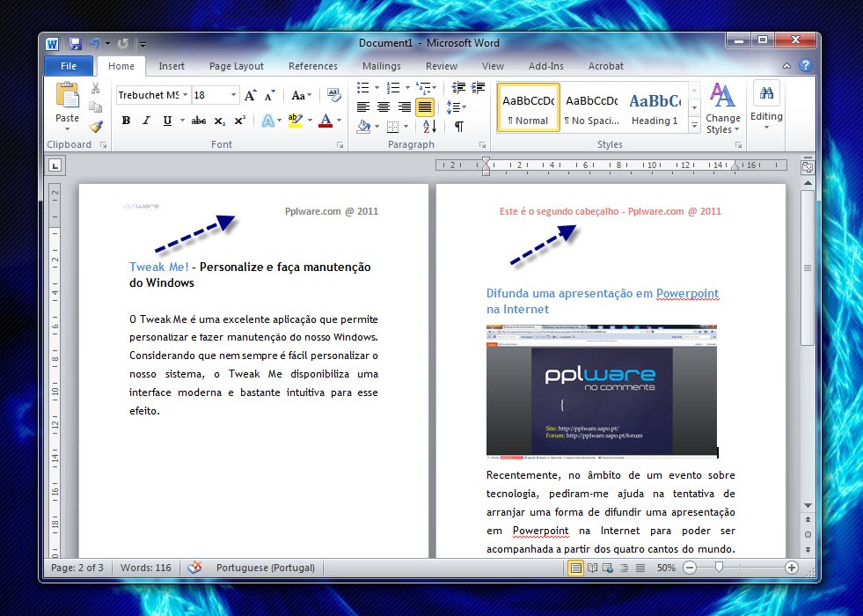Expand the numbering list dropdown
The width and height of the screenshot is (863, 616).
point(407,87)
